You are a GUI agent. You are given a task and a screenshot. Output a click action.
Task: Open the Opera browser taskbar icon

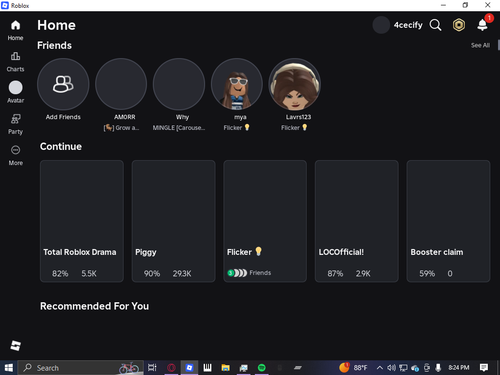(171, 368)
